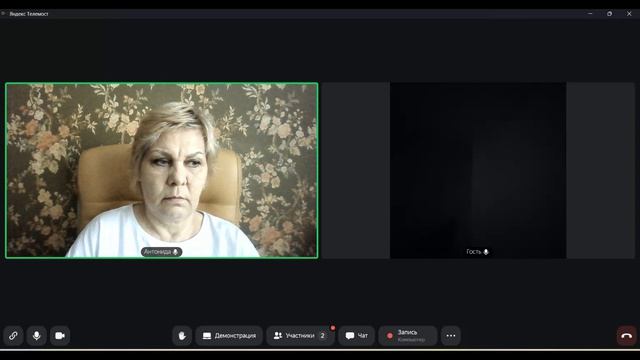The height and width of the screenshot is (360, 640).
Task: Click the participants count badge 2
Action: 322,336
